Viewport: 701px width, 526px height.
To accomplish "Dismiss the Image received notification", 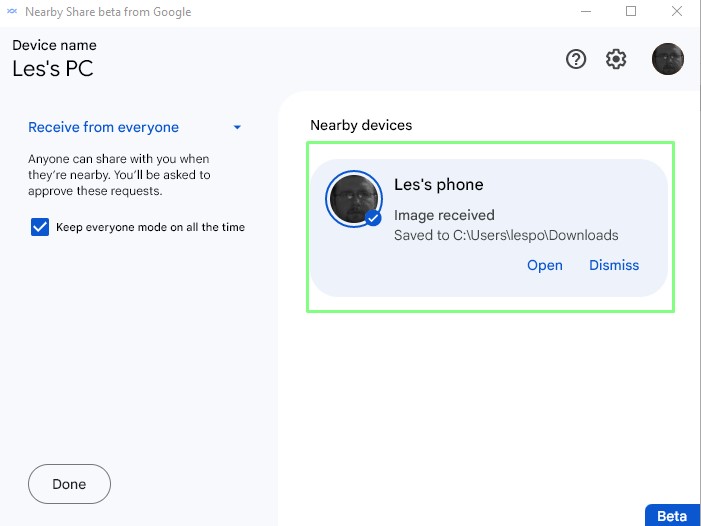I will coord(614,265).
